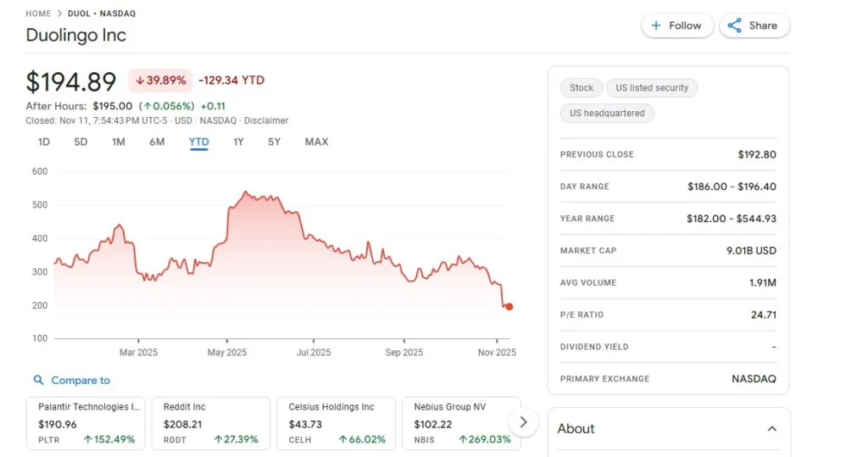The width and height of the screenshot is (868, 457).
Task: Switch to the 5D chart range
Action: 81,142
